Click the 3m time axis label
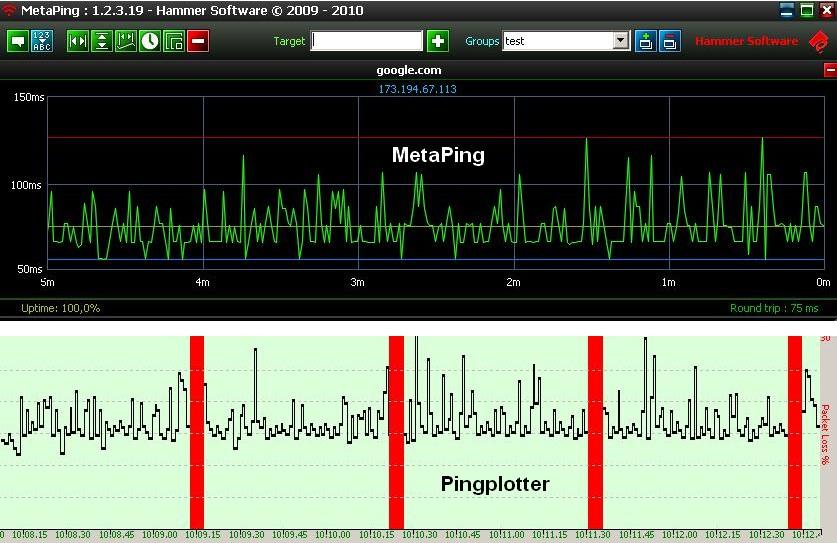The height and width of the screenshot is (543, 837). coord(358,282)
